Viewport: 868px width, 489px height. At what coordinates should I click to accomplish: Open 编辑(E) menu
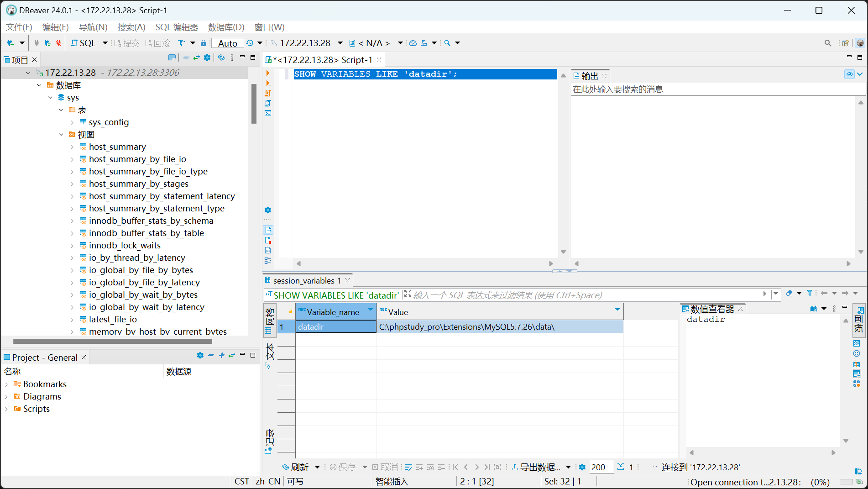[x=55, y=27]
